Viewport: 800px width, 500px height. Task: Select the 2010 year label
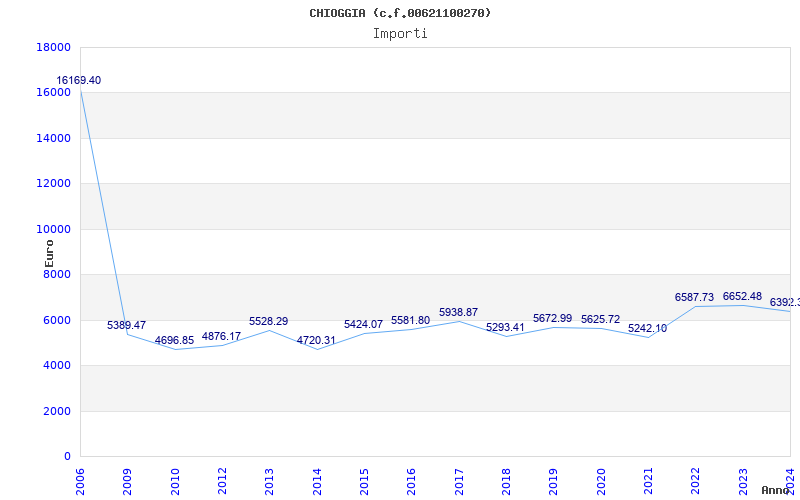point(175,481)
